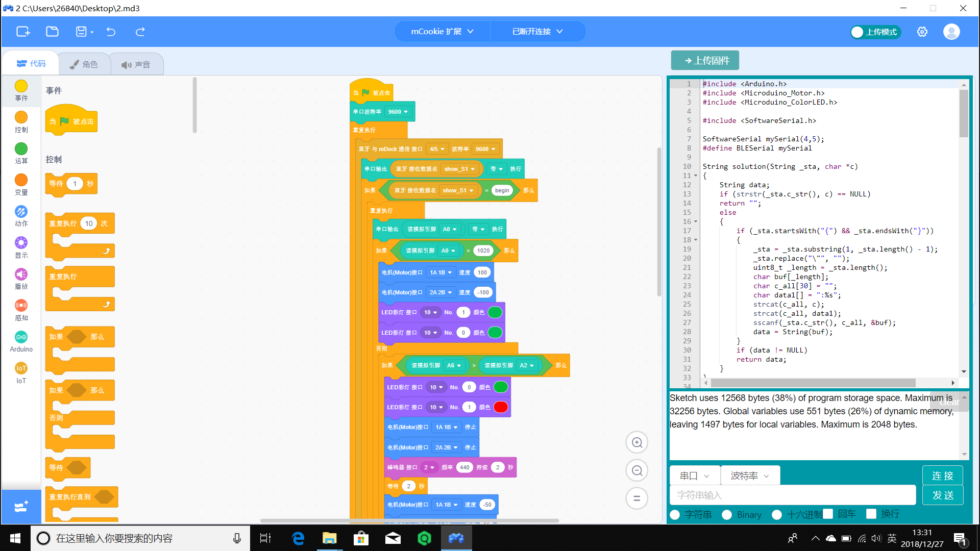
Task: Click the undo arrow icon
Action: click(x=111, y=32)
